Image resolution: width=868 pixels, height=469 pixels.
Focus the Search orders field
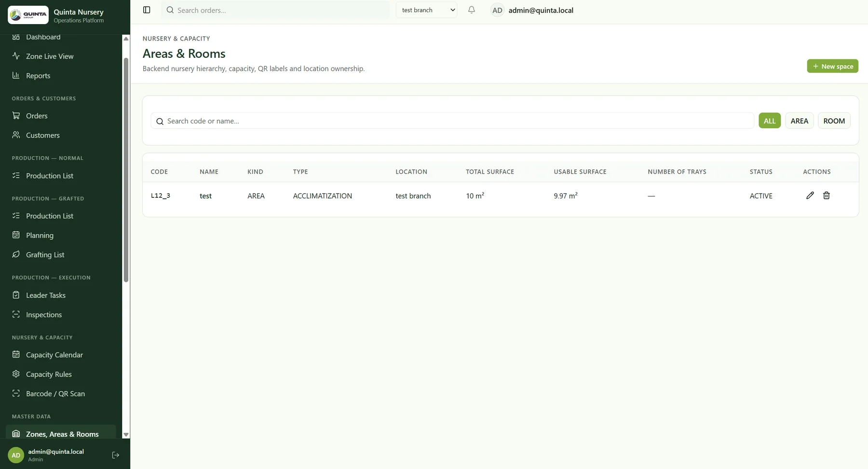point(275,10)
